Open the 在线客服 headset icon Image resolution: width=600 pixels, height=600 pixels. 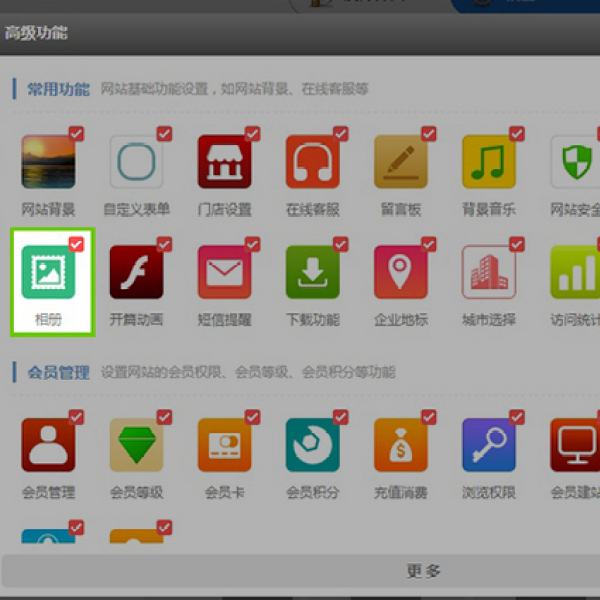pos(312,162)
